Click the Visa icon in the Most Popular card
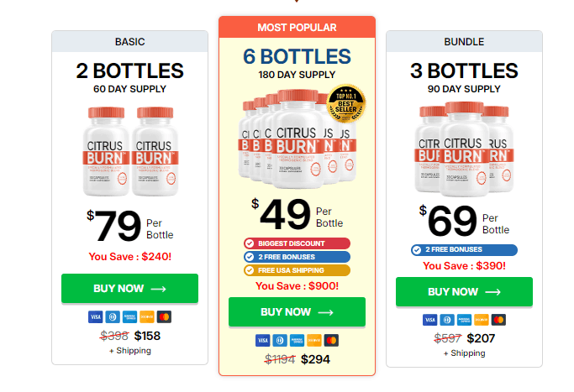The image size is (574, 392). tap(262, 340)
